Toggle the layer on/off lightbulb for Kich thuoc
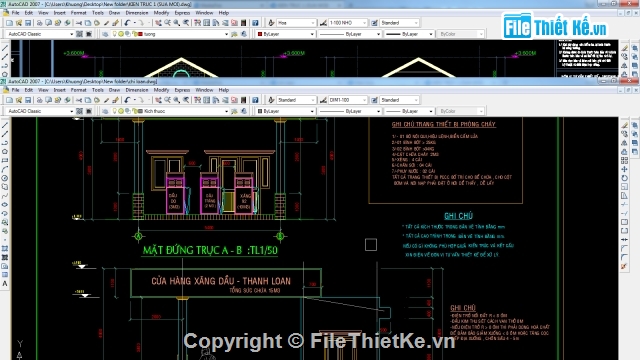 click(x=115, y=111)
